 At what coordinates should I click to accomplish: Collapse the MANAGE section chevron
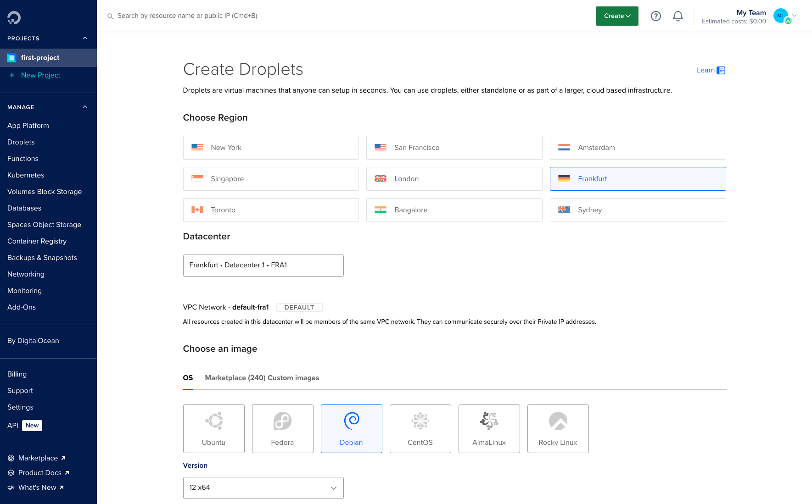(x=85, y=107)
